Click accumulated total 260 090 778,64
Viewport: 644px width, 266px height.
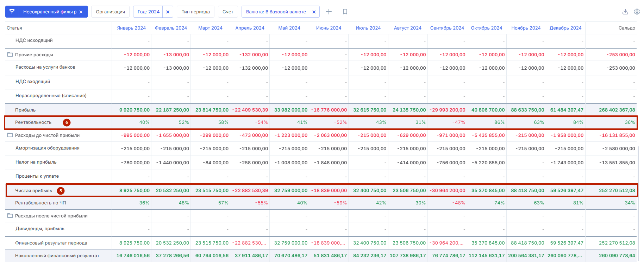(x=617, y=256)
